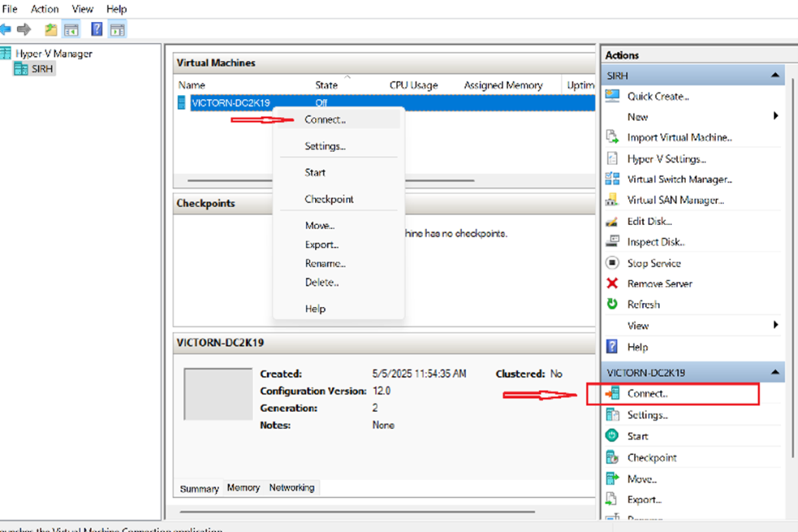Viewport: 798px width, 532px height.
Task: Click the Virtual Machines horizontal scrollbar
Action: pyautogui.click(x=330, y=180)
